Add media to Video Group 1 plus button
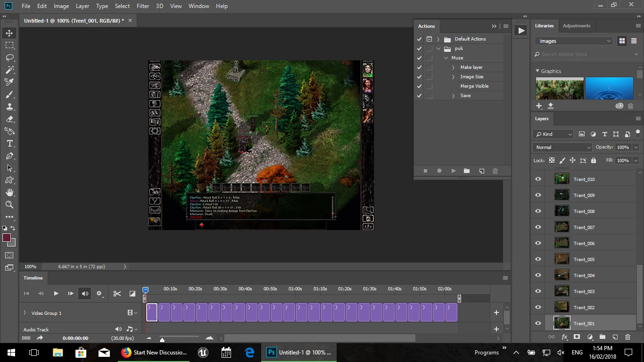The height and width of the screenshot is (362, 644). [496, 313]
